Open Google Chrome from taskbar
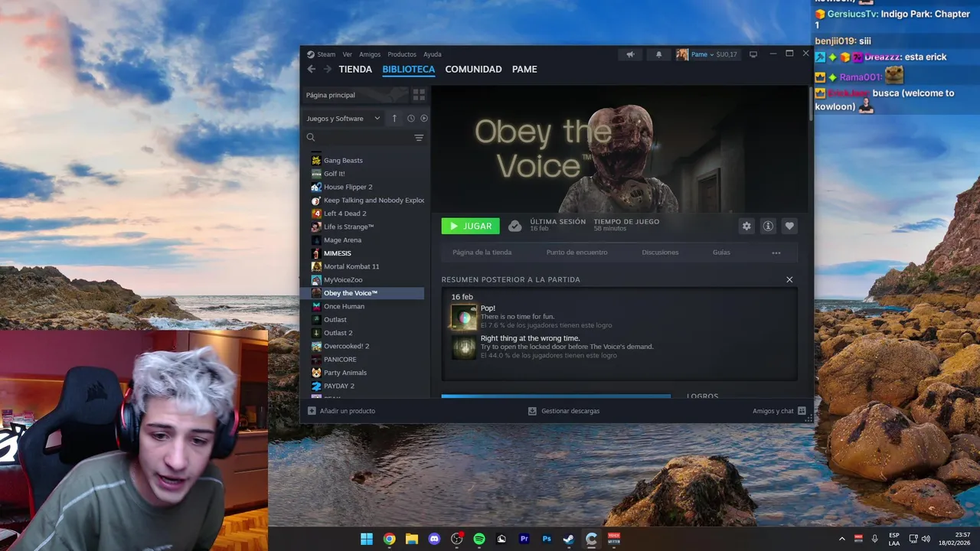 coord(389,539)
